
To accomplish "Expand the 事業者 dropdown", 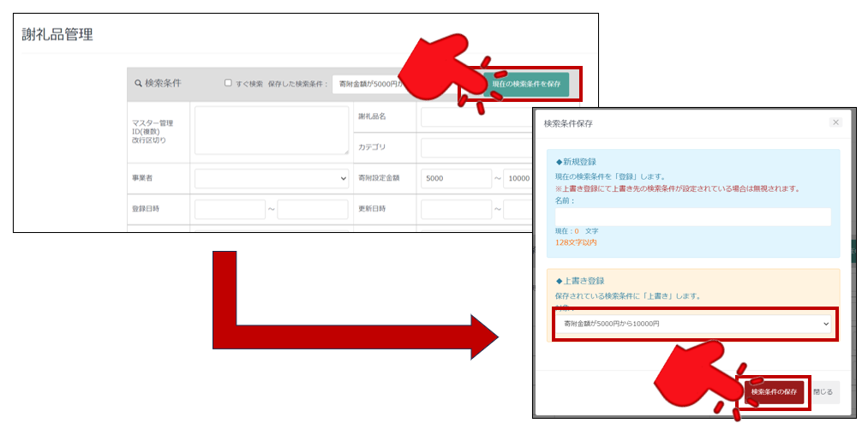I will 272,179.
